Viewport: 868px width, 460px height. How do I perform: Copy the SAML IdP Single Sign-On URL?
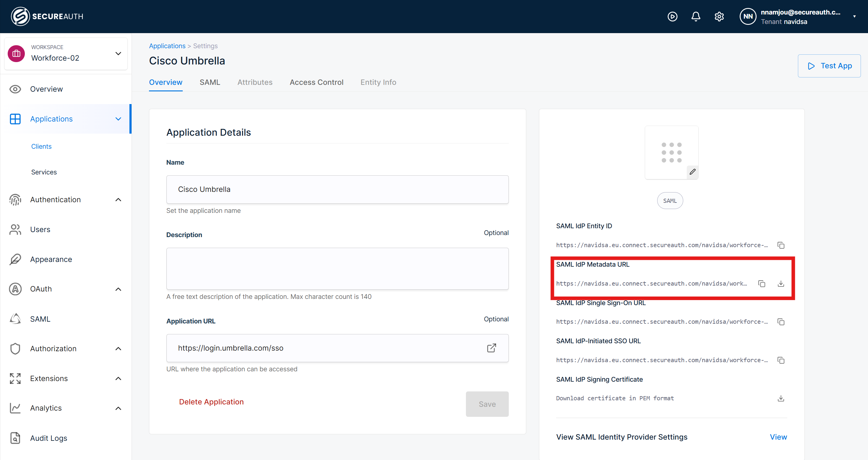[781, 322]
